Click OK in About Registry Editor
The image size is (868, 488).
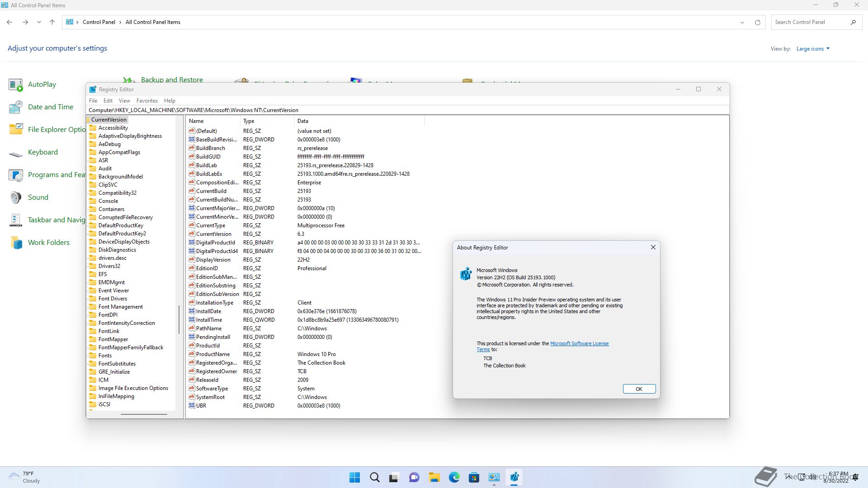tap(639, 389)
